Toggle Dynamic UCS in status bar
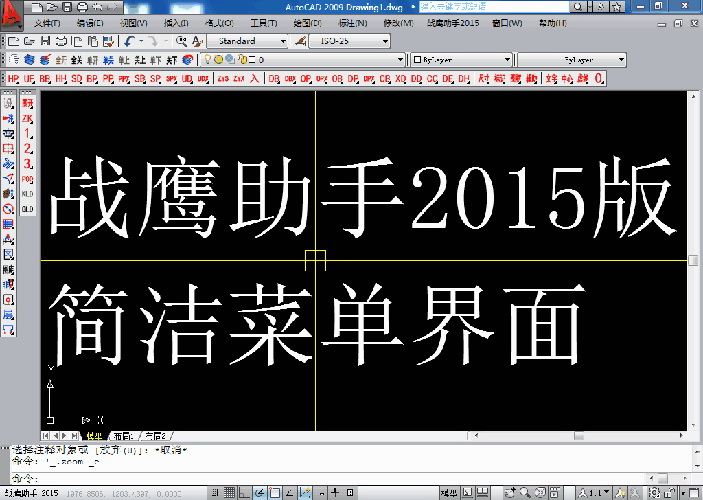This screenshot has height=500, width=703. pyautogui.click(x=305, y=493)
